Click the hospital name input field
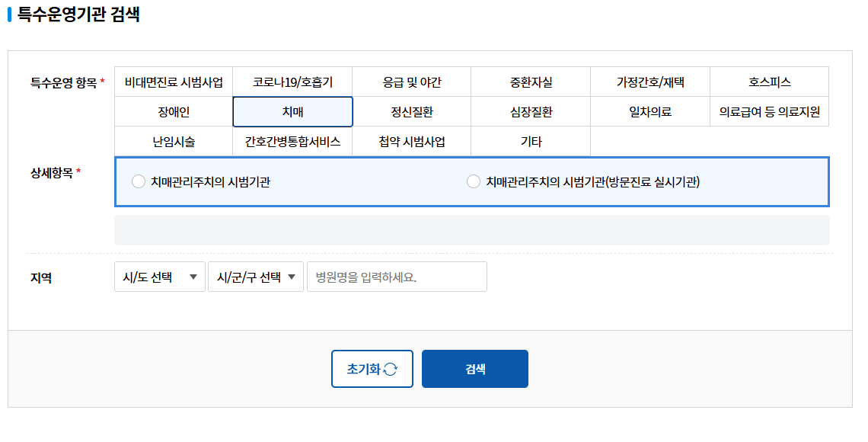868x442 pixels. point(397,276)
